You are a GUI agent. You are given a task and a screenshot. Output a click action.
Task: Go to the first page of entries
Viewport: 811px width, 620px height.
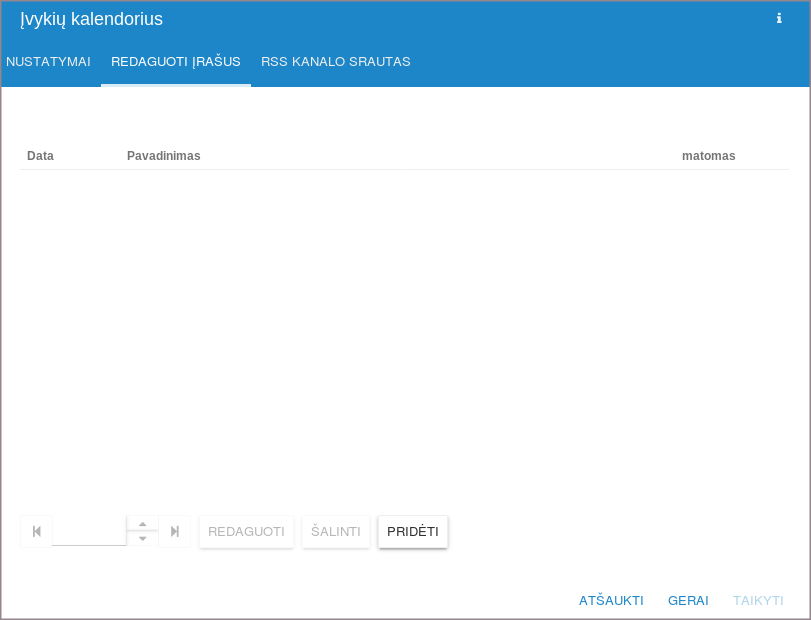(37, 532)
